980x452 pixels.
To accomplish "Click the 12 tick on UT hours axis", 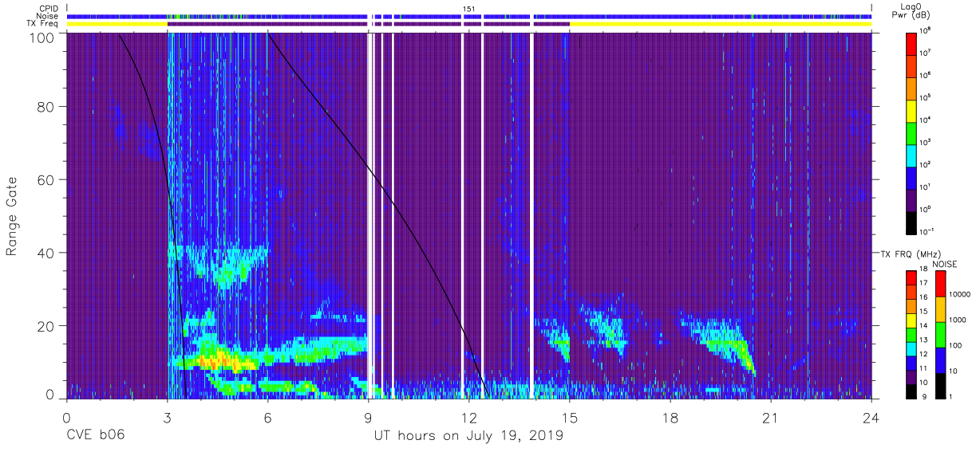I will click(468, 417).
